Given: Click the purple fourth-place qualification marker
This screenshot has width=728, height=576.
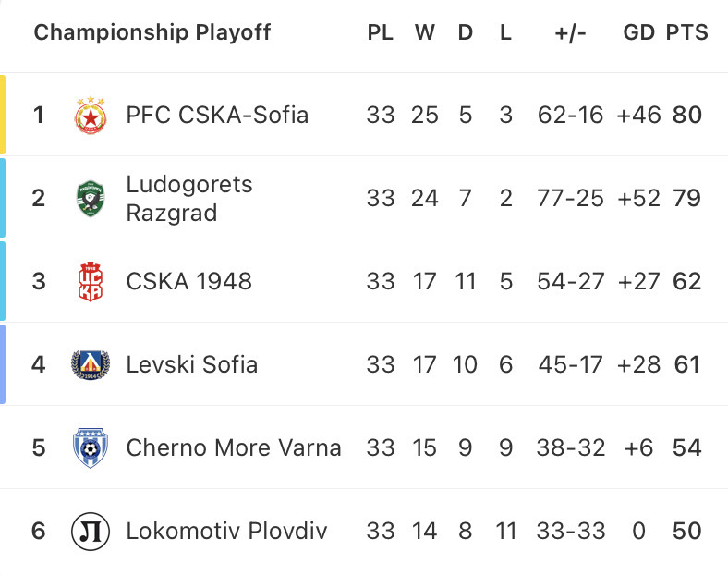Looking at the screenshot, I should (3, 364).
